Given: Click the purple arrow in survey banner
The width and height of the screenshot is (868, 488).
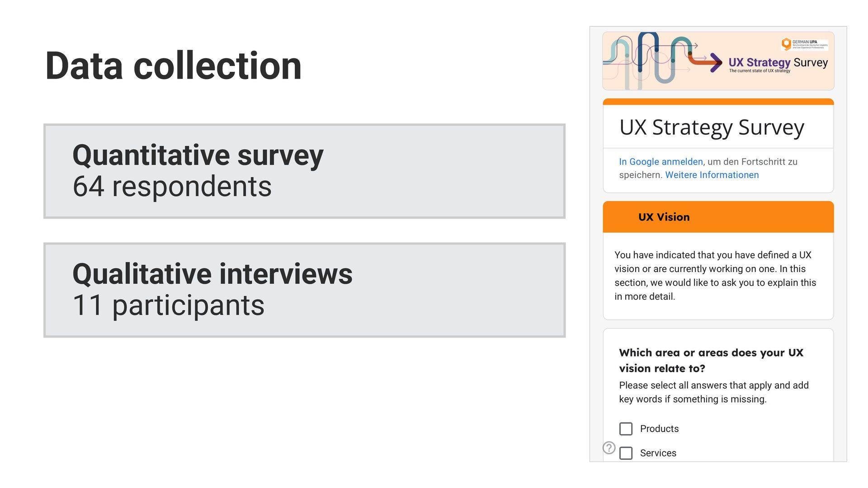Looking at the screenshot, I should tap(715, 62).
